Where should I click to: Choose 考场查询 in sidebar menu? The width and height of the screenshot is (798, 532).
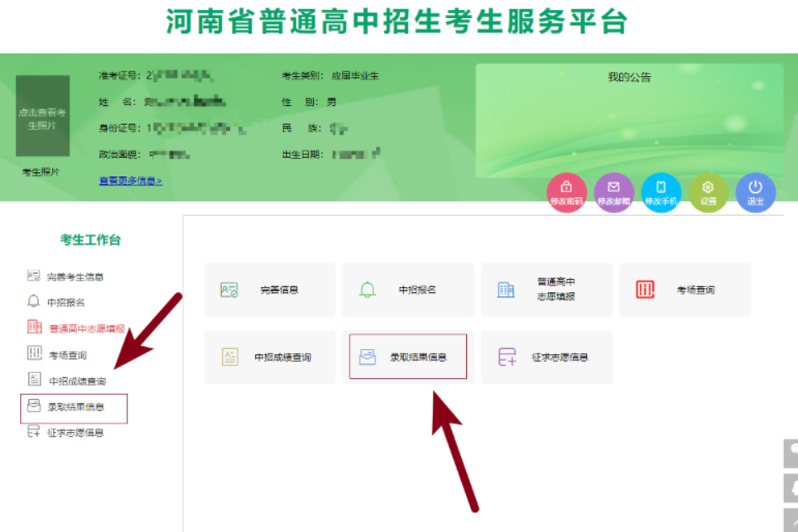coord(67,355)
